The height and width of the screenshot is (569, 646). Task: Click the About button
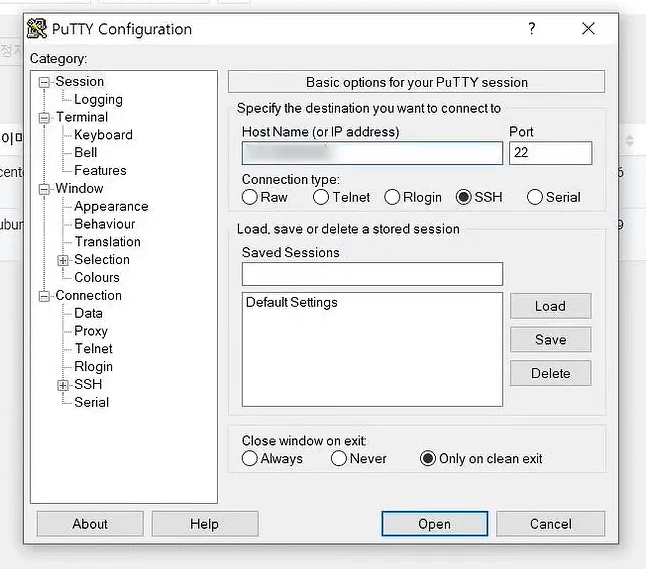pyautogui.click(x=90, y=524)
